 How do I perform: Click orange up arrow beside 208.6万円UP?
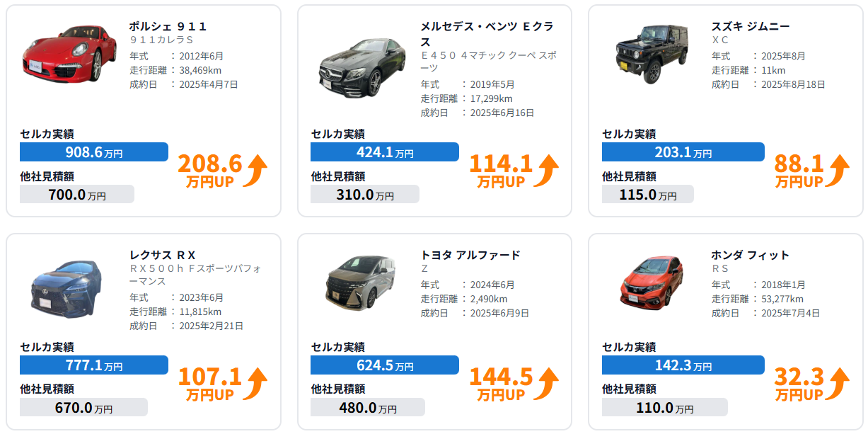(256, 171)
